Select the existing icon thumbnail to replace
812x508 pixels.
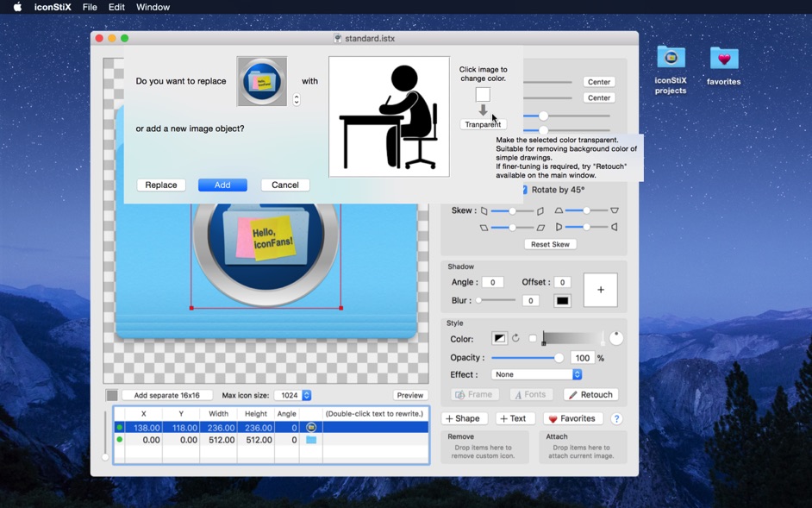[x=262, y=82]
